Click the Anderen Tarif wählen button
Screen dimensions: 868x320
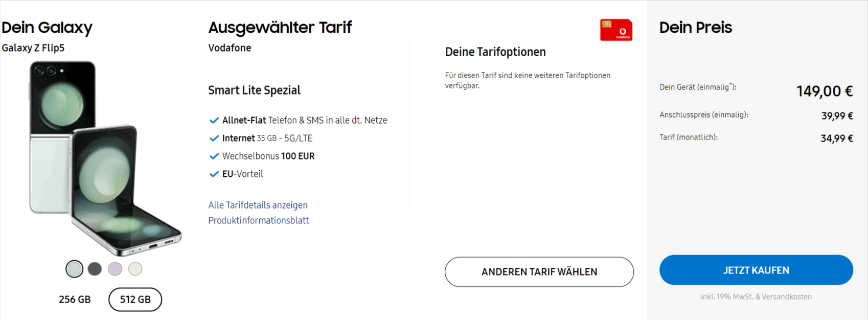pyautogui.click(x=539, y=272)
